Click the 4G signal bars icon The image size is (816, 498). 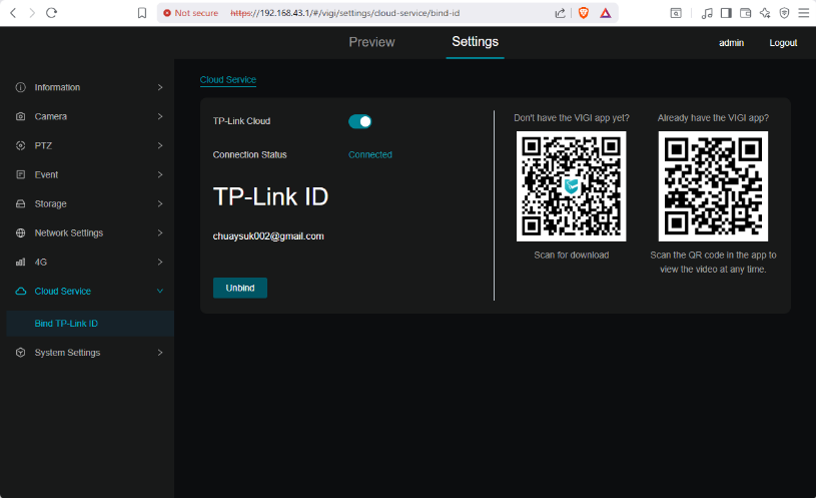[20, 262]
